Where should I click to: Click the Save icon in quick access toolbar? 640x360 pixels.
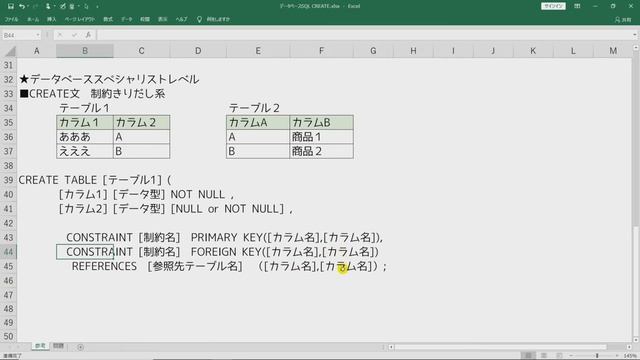click(x=11, y=6)
